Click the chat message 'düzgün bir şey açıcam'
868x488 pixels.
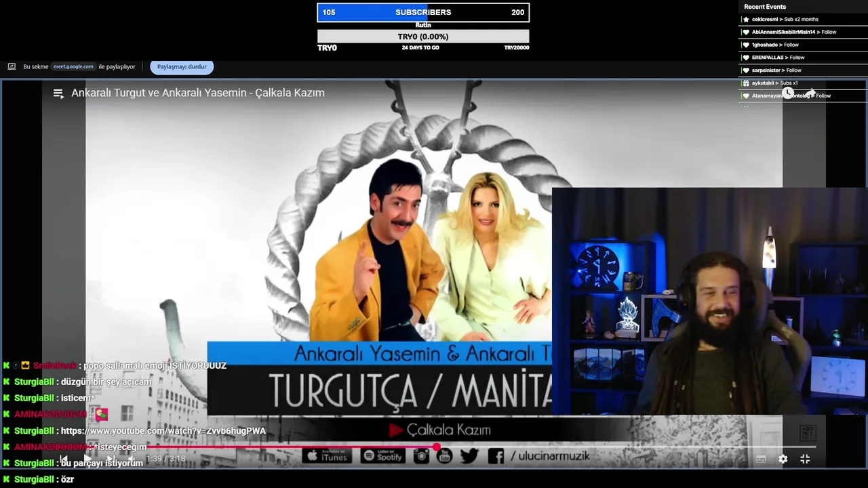106,382
